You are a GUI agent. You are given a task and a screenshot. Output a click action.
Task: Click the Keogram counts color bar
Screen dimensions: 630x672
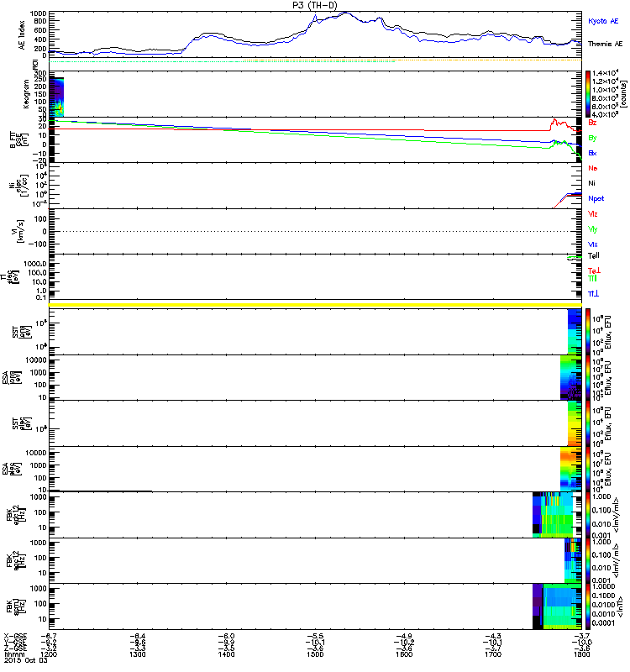(x=588, y=94)
